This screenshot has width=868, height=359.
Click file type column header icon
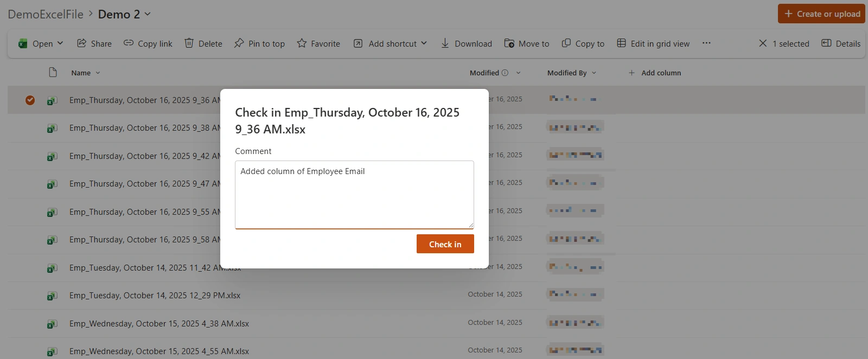(53, 73)
